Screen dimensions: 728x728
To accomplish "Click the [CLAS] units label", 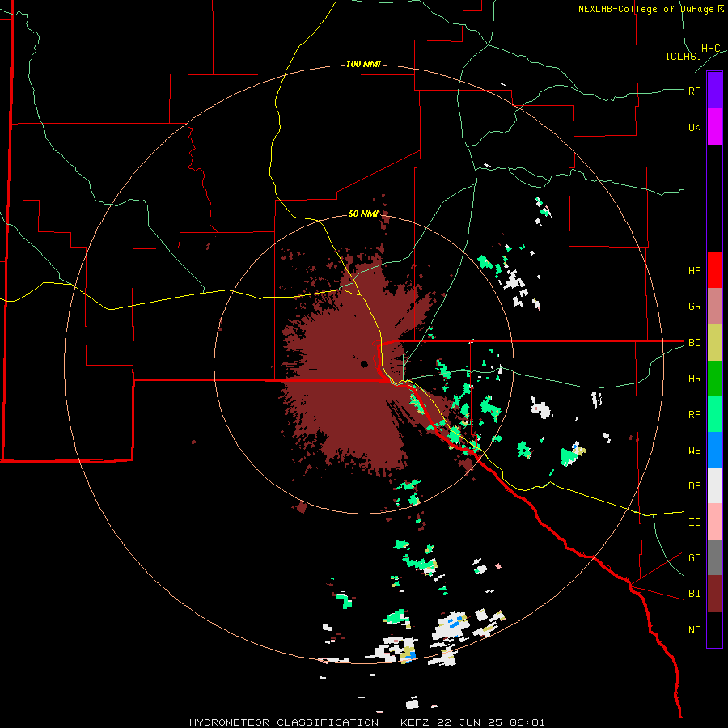I will 684,56.
